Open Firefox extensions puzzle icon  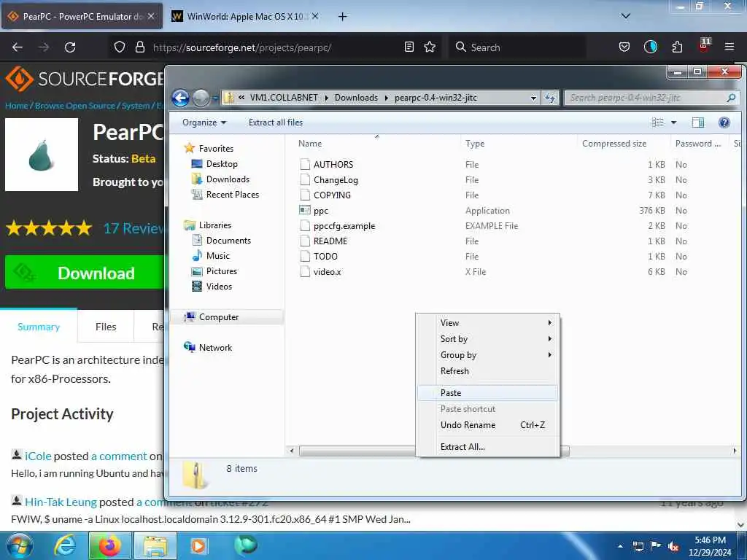tap(677, 47)
